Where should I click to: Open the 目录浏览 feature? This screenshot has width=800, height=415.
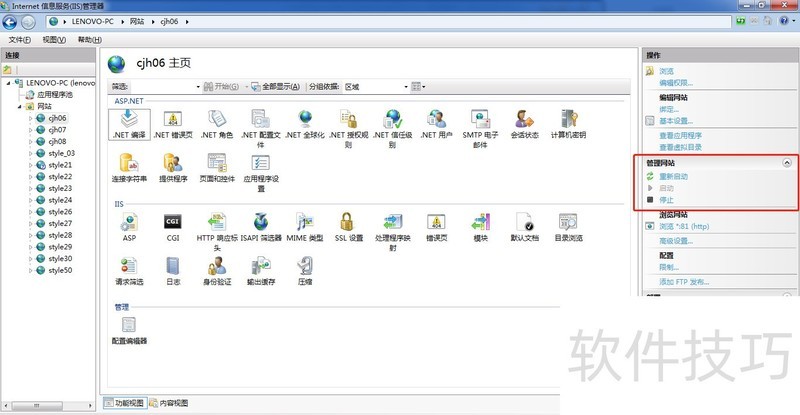coord(568,227)
